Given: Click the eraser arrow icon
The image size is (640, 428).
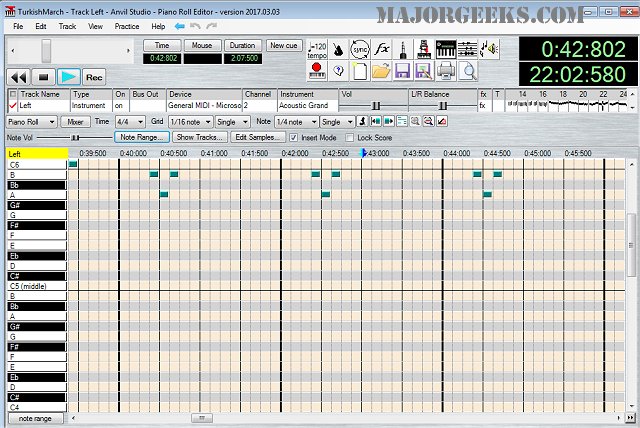Looking at the screenshot, I should [442, 121].
